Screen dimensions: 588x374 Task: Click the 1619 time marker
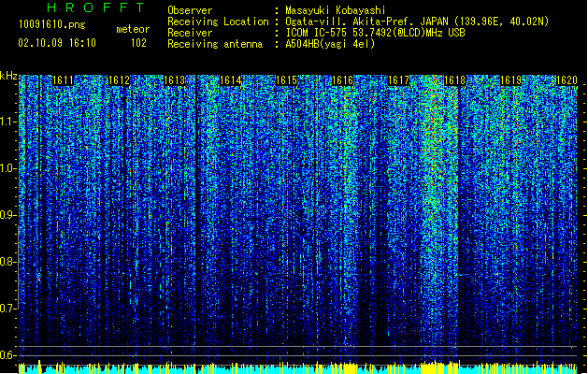pos(510,80)
